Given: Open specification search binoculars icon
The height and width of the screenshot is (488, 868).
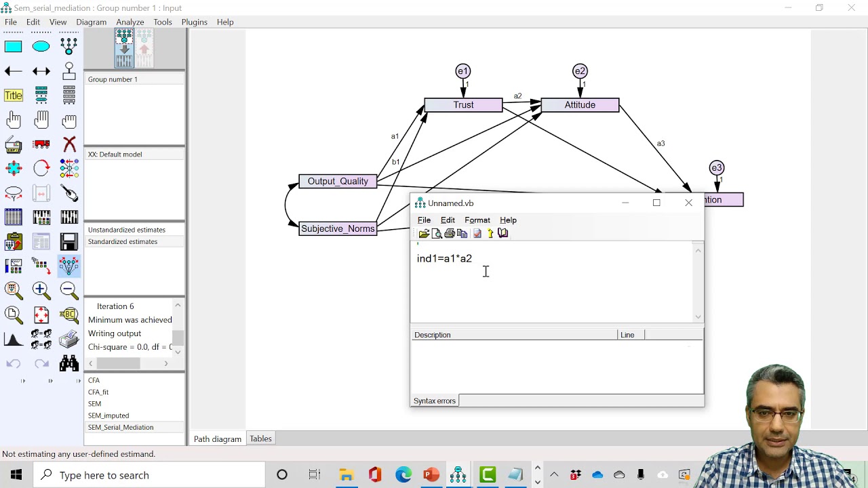Looking at the screenshot, I should coord(69,363).
